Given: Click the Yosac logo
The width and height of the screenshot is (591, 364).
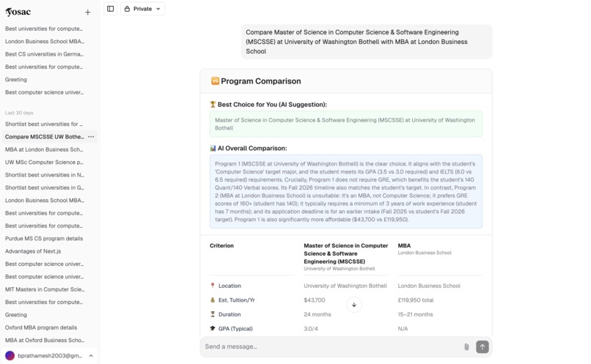Looking at the screenshot, I should tap(18, 12).
